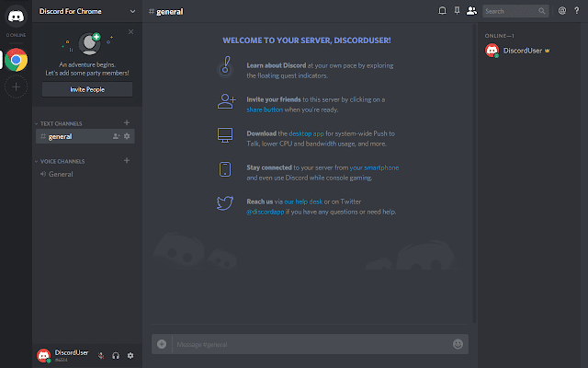Dismiss the invite people banner
Viewport: 588px width, 368px height.
pos(130,32)
